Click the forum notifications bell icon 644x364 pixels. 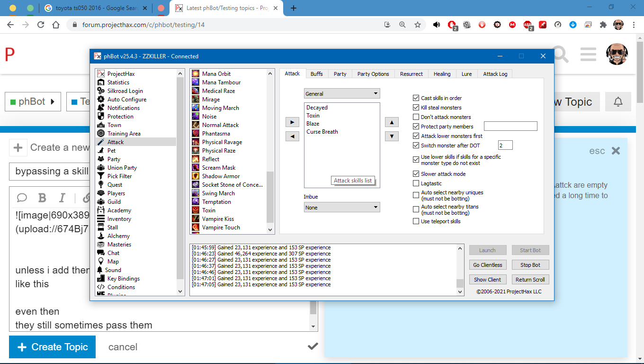click(x=618, y=102)
